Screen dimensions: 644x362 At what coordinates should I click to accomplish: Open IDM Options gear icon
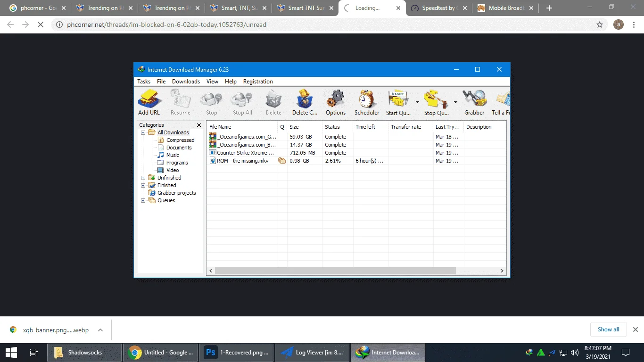click(336, 103)
